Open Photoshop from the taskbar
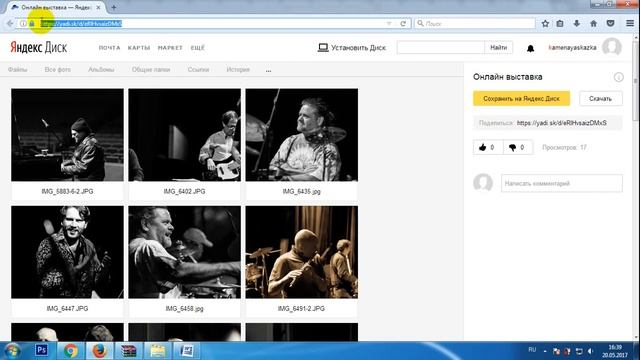This screenshot has width=640, height=360. (x=41, y=350)
